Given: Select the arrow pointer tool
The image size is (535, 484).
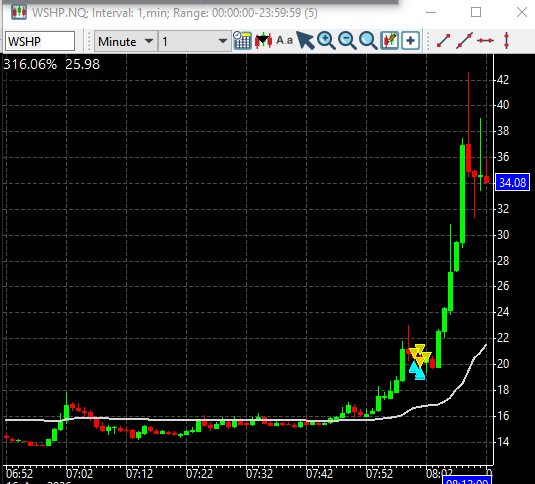Looking at the screenshot, I should click(305, 41).
